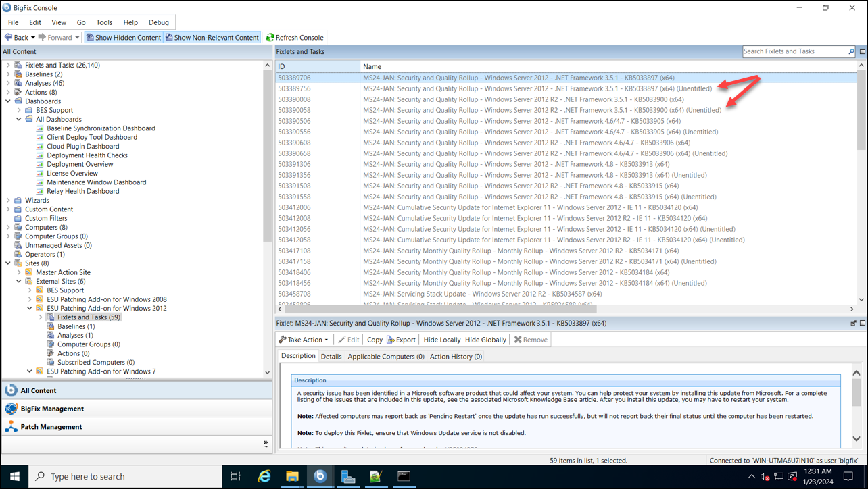Screen dimensions: 868x489
Task: Open the Tools menu
Action: [104, 22]
